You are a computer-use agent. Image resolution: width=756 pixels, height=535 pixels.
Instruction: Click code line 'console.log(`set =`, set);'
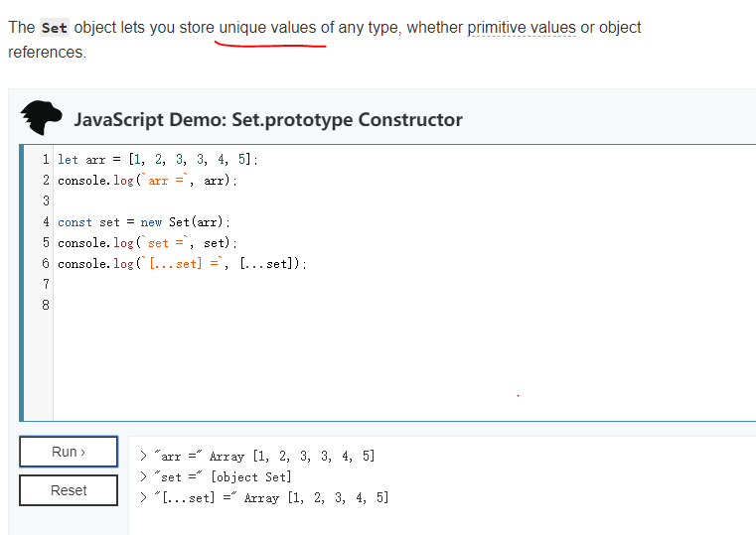(148, 243)
